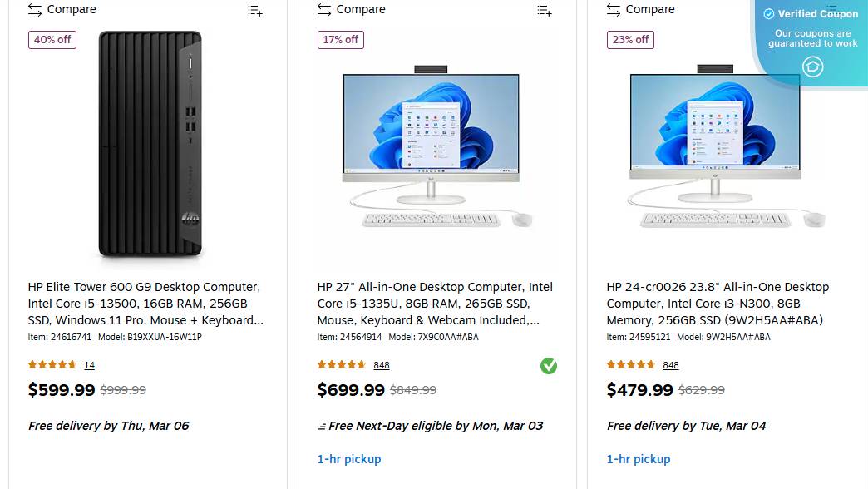Click 17% off badge on HP 27" card
Viewport: 868px width, 489px height.
(x=341, y=40)
